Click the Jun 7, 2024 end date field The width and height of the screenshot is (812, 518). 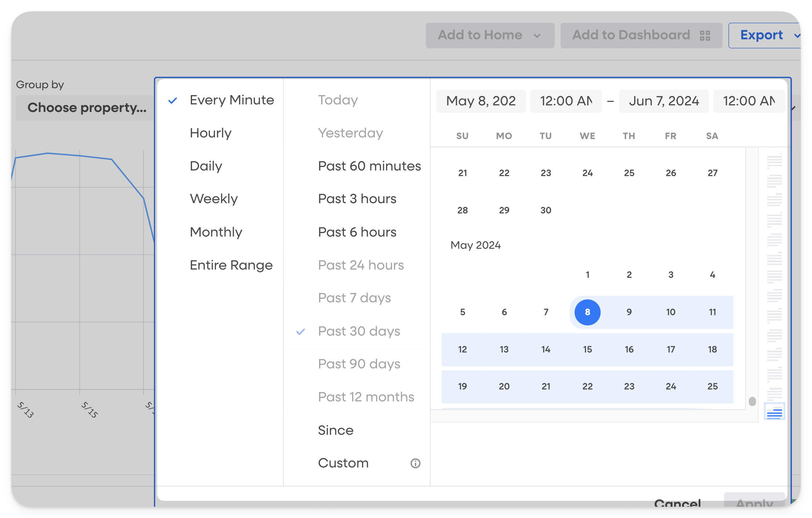[663, 101]
